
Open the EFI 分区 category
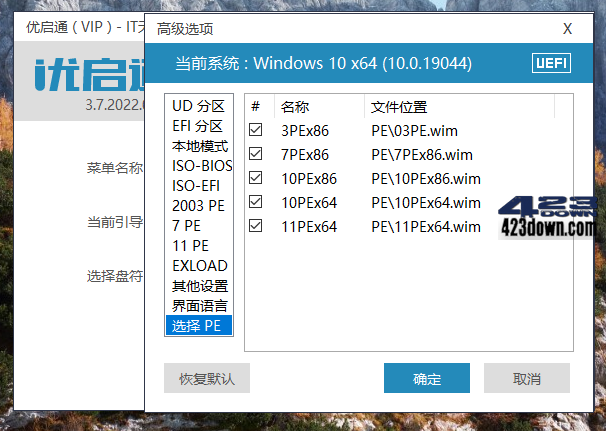(198, 126)
